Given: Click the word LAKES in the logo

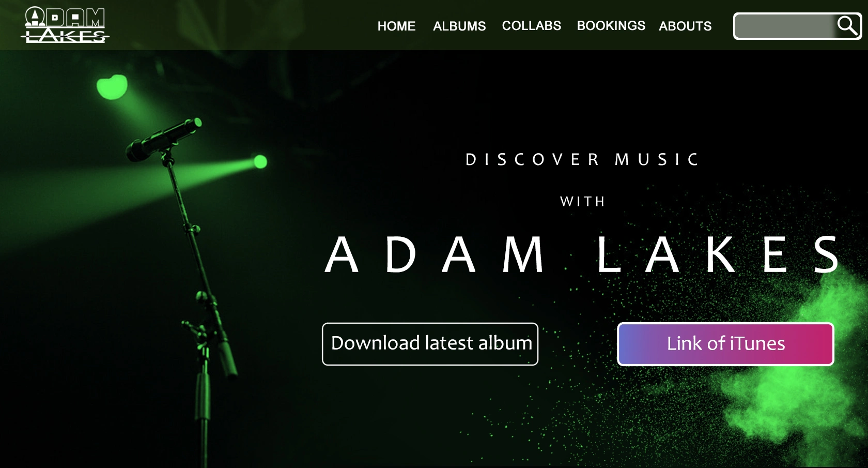Looking at the screenshot, I should 65,36.
